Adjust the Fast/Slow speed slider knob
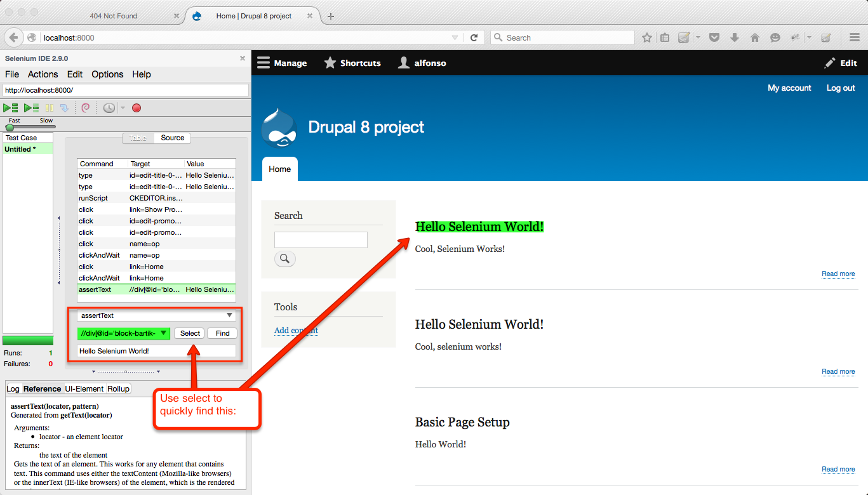The image size is (868, 495). [10, 128]
